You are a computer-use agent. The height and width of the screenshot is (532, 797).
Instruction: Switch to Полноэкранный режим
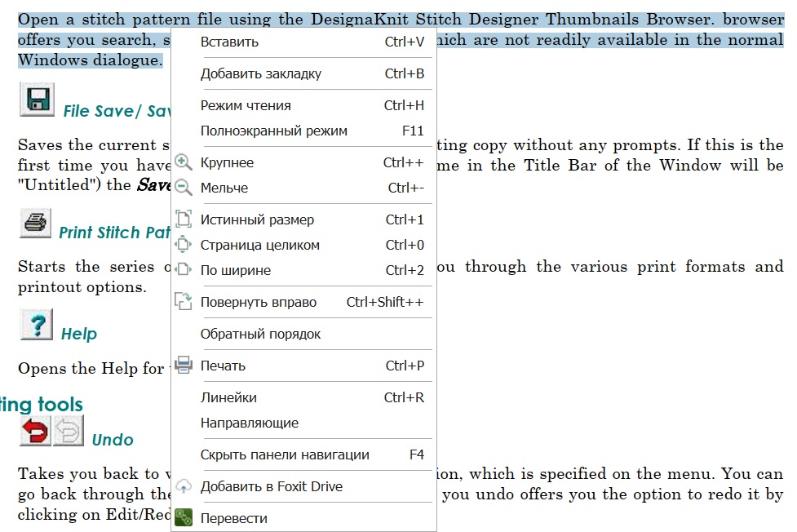pyautogui.click(x=304, y=131)
